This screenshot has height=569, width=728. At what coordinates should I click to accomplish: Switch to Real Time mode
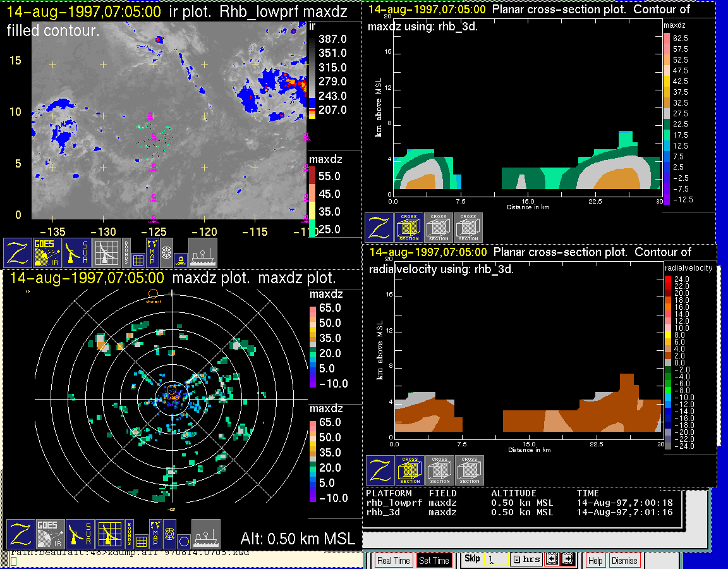pos(393,560)
